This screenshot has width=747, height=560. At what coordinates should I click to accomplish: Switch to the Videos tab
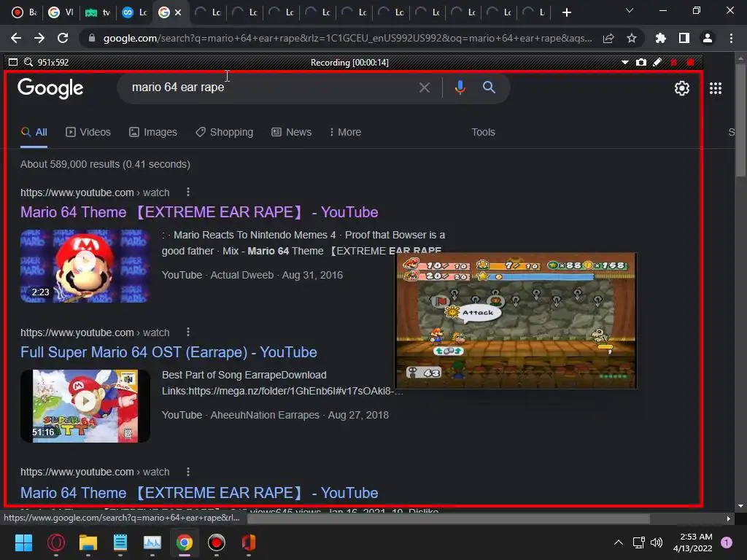pyautogui.click(x=88, y=133)
